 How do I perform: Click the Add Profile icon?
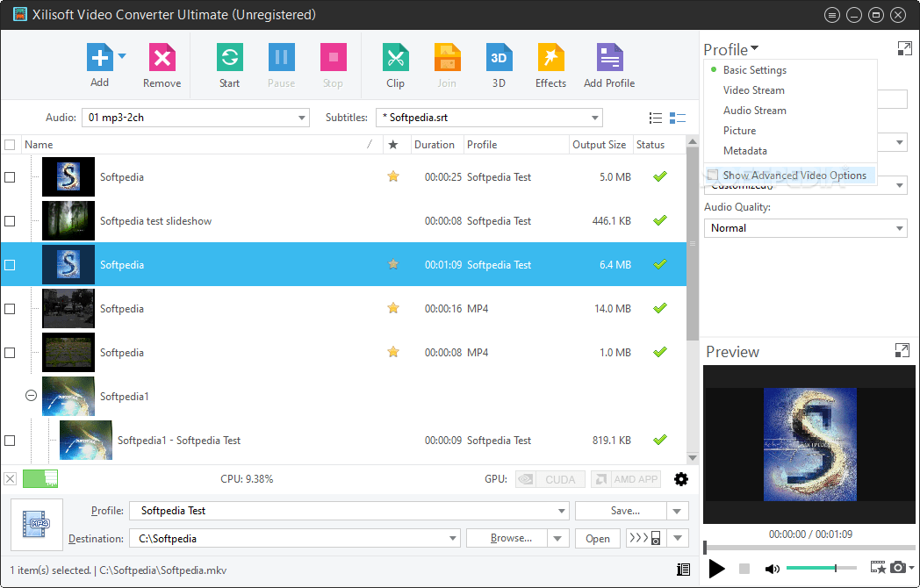pyautogui.click(x=608, y=65)
